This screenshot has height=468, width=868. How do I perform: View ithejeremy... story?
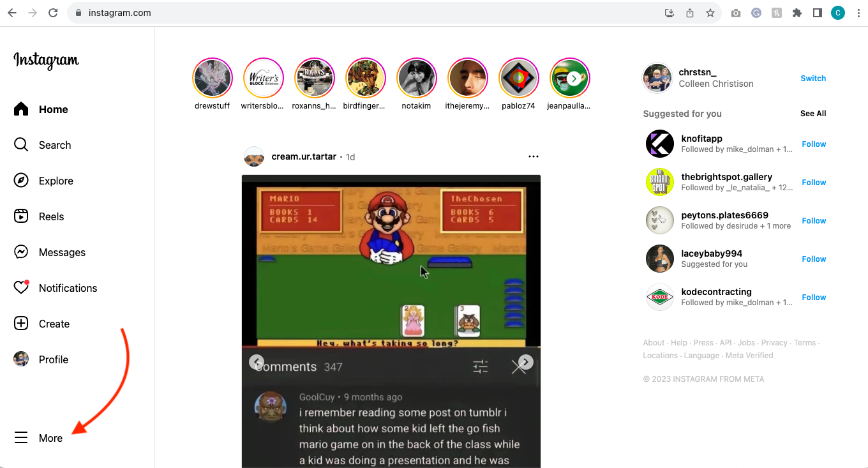click(468, 79)
